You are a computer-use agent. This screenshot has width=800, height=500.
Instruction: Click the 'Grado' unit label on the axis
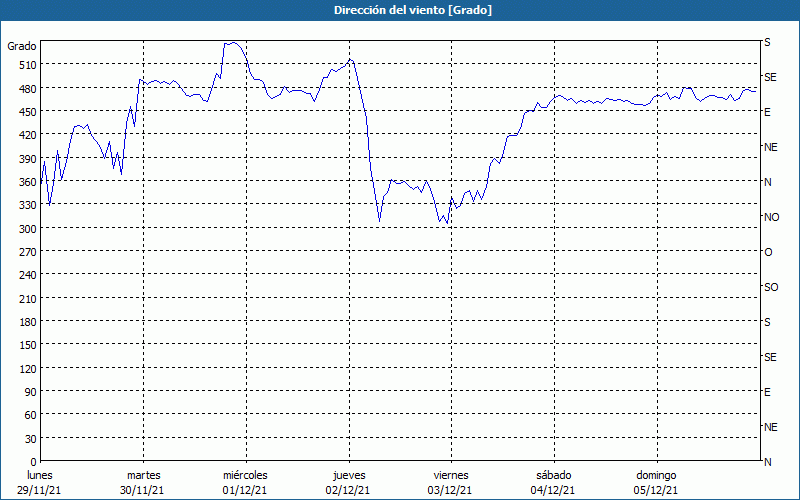pos(22,46)
